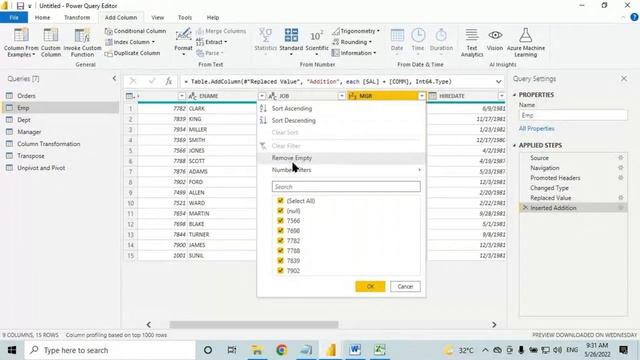Switch to the Transform tab
The image size is (640, 360).
[77, 18]
